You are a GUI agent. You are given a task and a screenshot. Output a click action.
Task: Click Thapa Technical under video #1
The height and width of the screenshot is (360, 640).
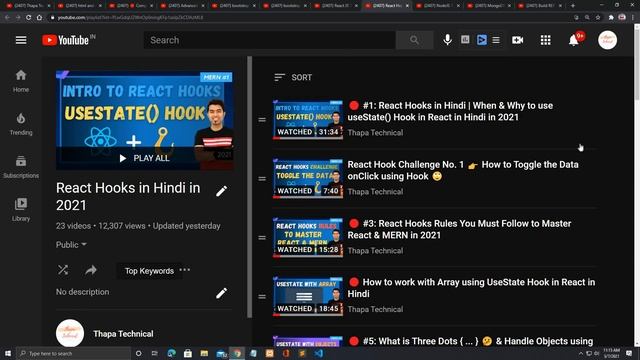[375, 133]
